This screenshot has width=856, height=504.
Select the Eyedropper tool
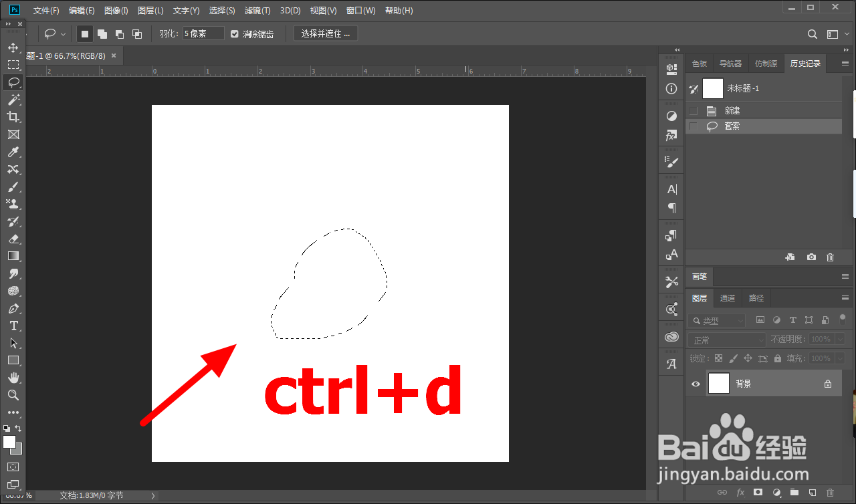13,152
